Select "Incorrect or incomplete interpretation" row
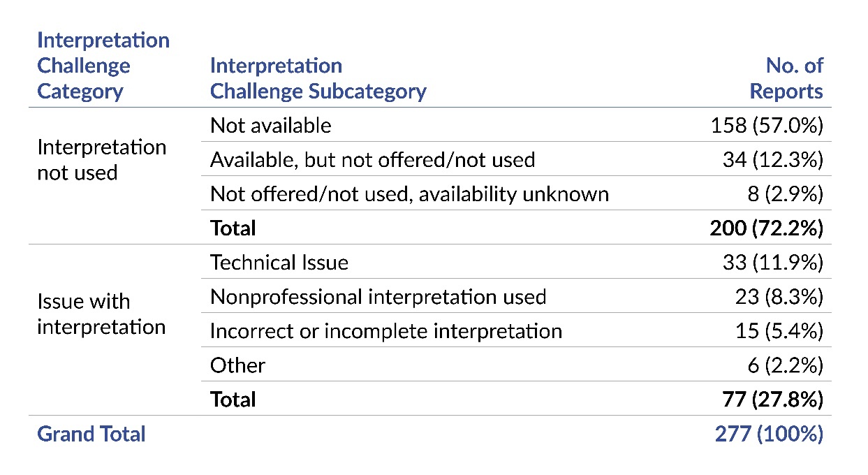The width and height of the screenshot is (868, 475). pyautogui.click(x=385, y=330)
